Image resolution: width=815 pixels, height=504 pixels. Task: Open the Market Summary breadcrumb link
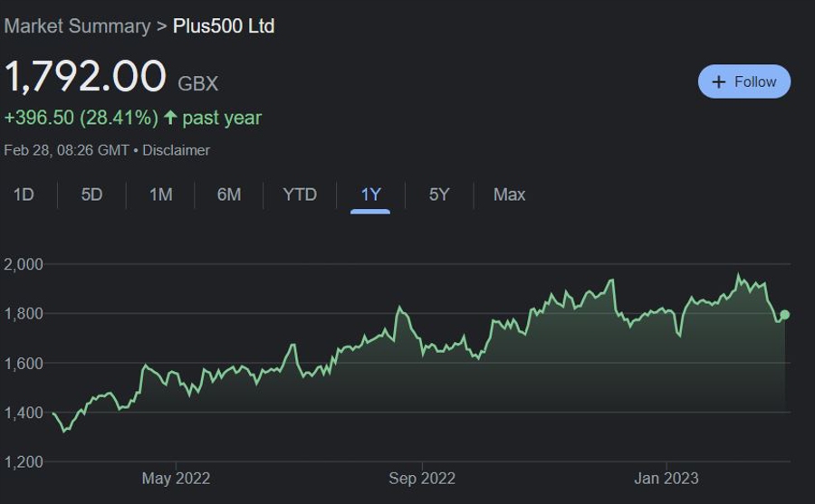77,26
